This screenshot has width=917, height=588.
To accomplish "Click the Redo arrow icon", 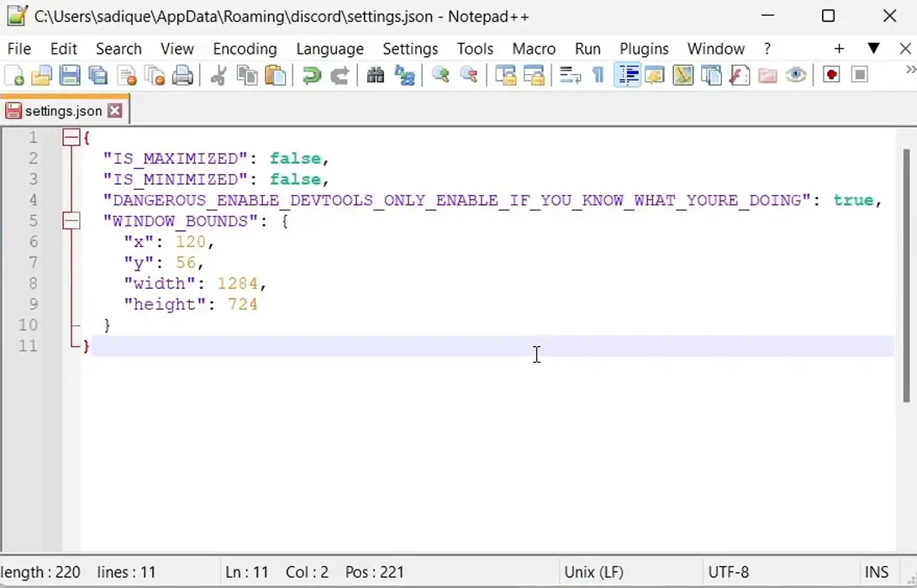I will click(x=340, y=76).
